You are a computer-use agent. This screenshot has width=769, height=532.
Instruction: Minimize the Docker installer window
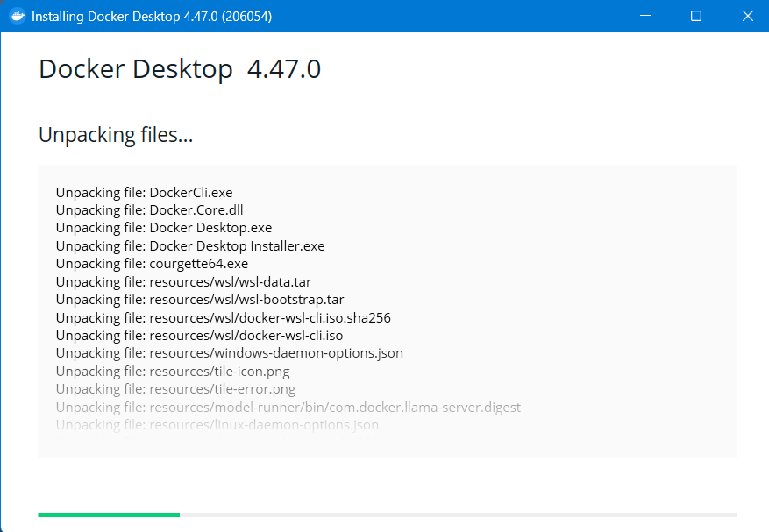click(645, 16)
